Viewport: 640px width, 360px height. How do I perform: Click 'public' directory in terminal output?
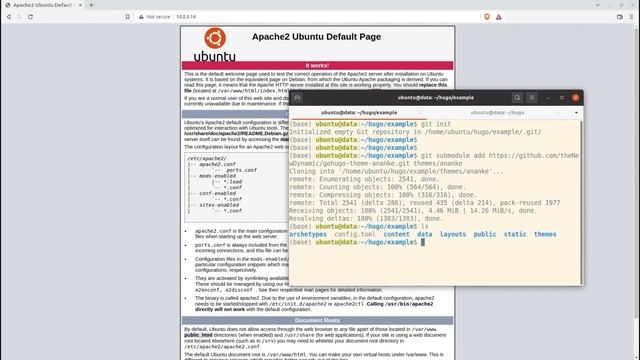coord(485,234)
